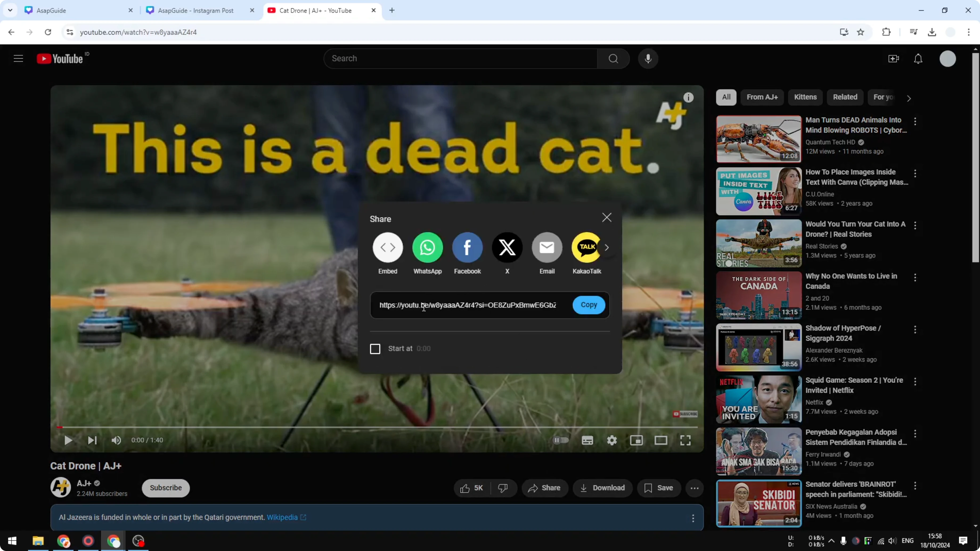Expand more filter chips with right arrow
The width and height of the screenshot is (980, 551).
coord(909,98)
